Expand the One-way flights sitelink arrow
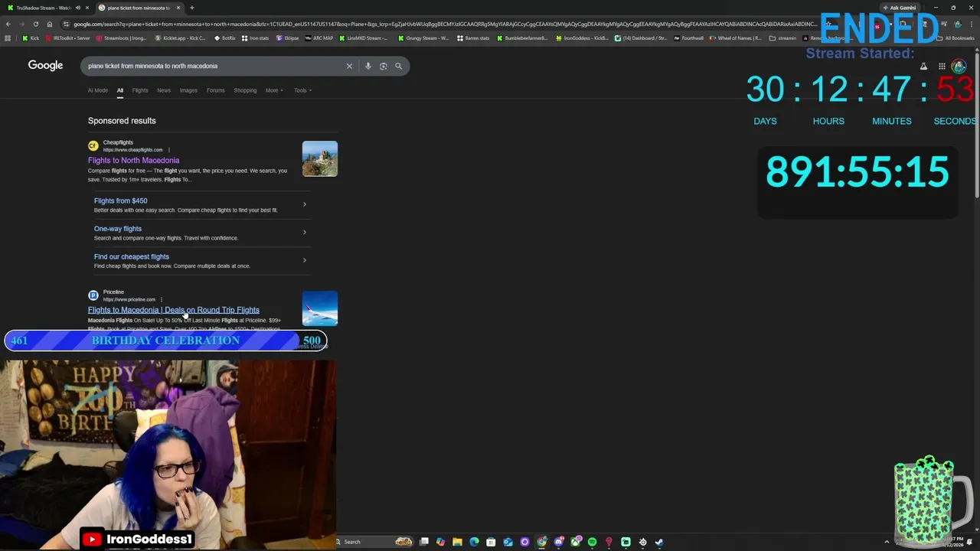The image size is (980, 551). pos(304,232)
